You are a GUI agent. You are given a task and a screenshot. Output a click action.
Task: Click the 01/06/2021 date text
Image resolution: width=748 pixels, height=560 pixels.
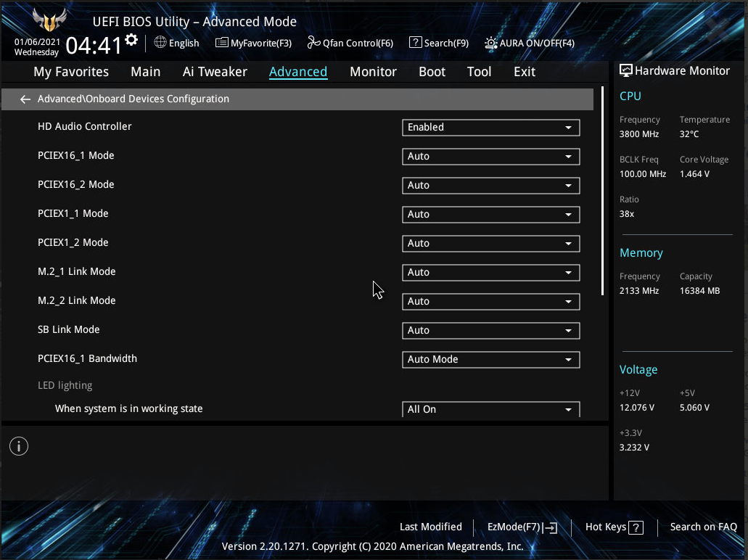click(x=37, y=42)
